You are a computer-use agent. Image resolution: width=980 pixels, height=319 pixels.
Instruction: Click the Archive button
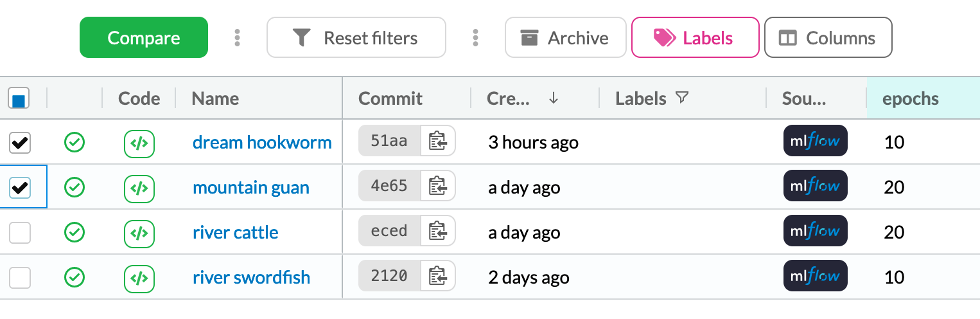point(565,38)
